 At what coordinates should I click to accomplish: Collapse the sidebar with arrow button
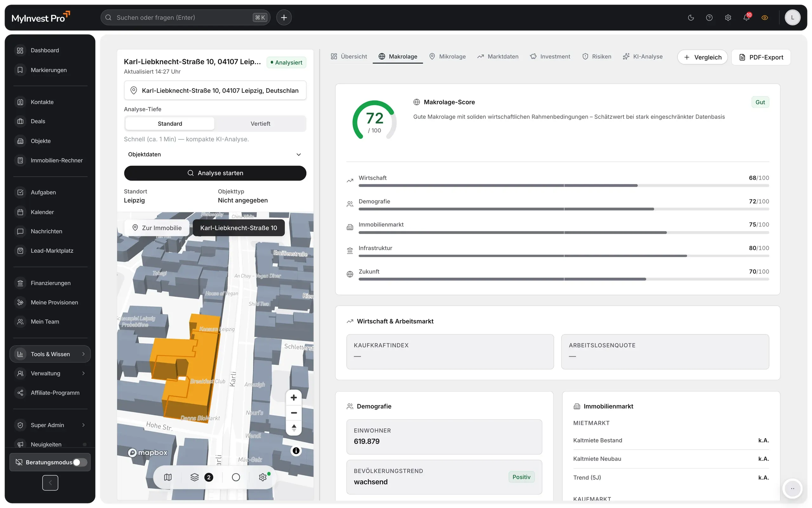pos(50,483)
